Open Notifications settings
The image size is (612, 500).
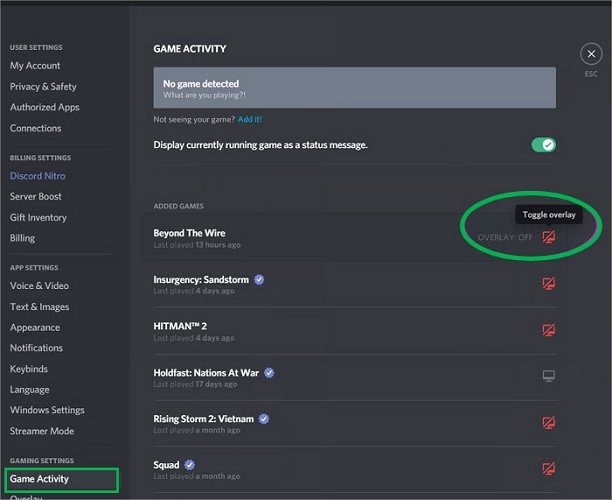pos(36,348)
